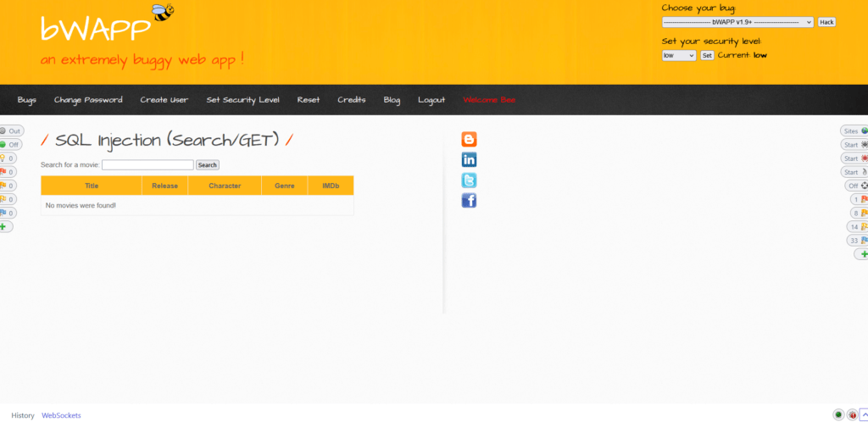This screenshot has height=422, width=868.
Task: Open the HUD Sites tree tool
Action: pos(854,131)
